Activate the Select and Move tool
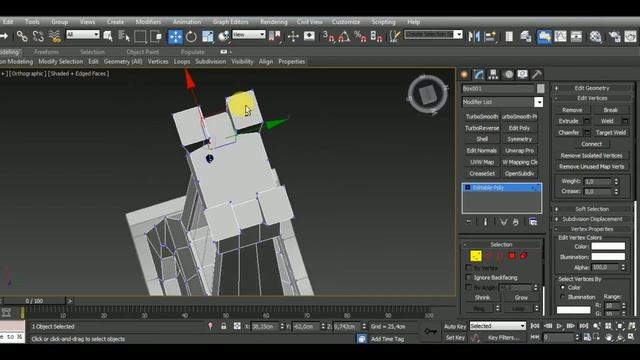This screenshot has height=360, width=640. (175, 37)
